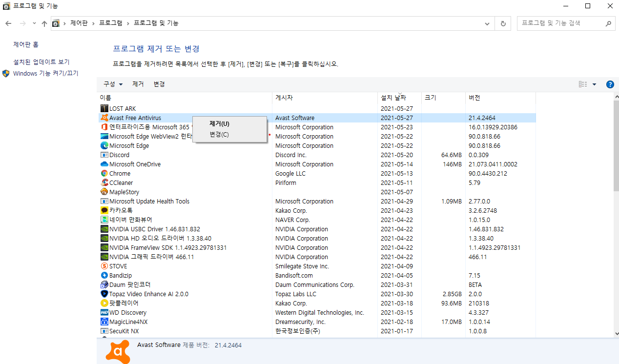
Task: Click the MagicLine4NX icon
Action: tap(104, 322)
